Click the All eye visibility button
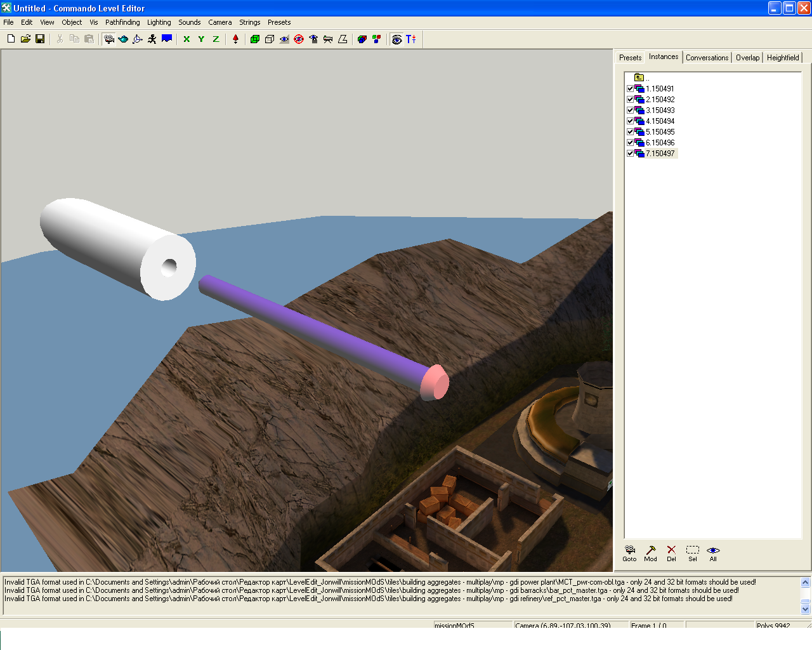Image resolution: width=812 pixels, height=650 pixels. 713,554
